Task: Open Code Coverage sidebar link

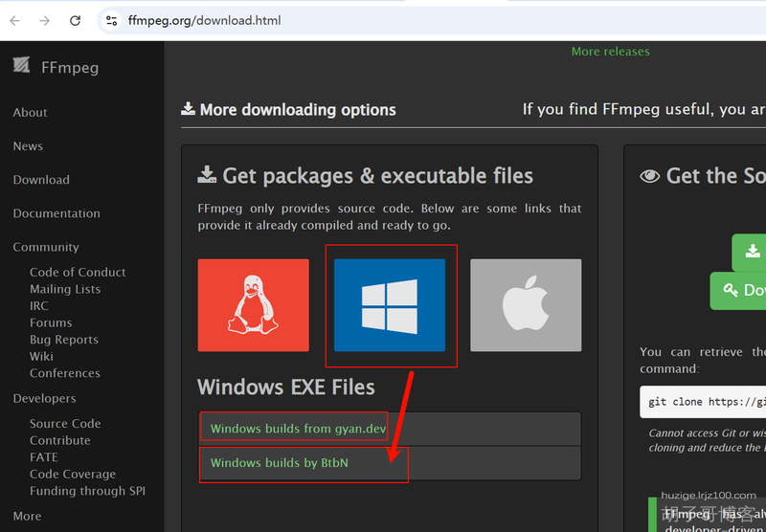Action: pos(73,474)
